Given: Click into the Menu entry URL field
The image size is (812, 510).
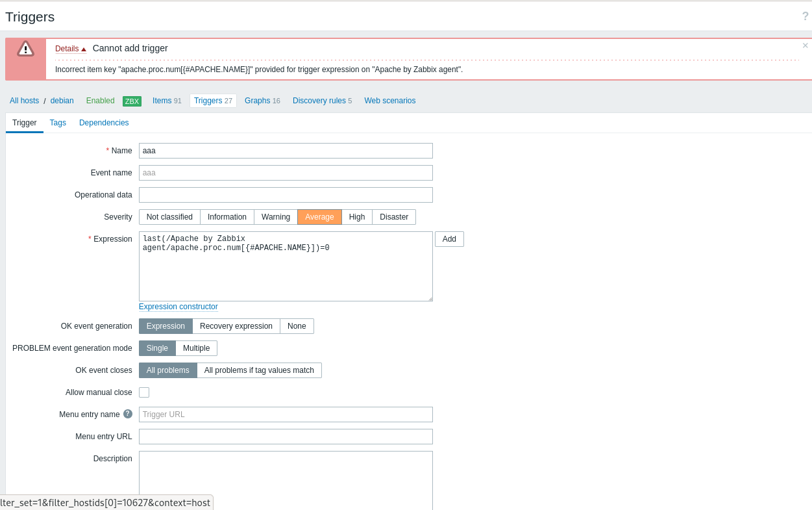Looking at the screenshot, I should point(286,437).
